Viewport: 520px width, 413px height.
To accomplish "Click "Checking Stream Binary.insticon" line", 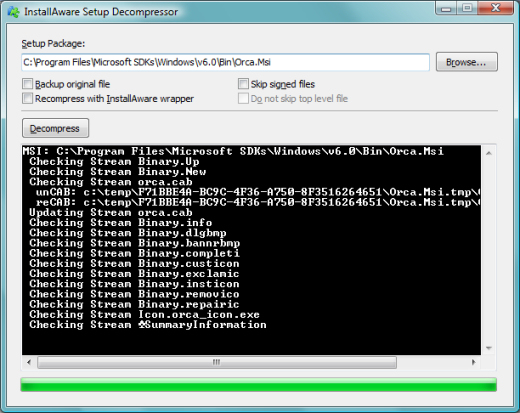I will click(x=134, y=284).
